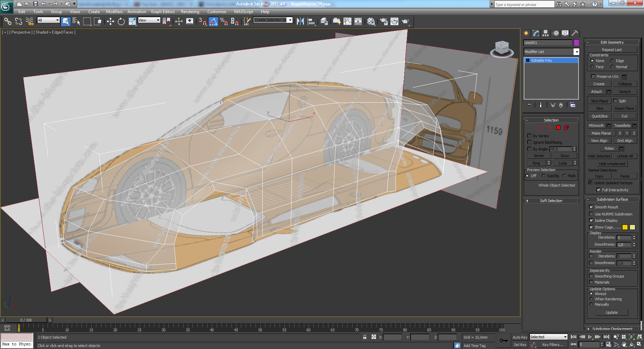This screenshot has height=349, width=644.
Task: Click the Pin Stack icon
Action: (x=529, y=105)
